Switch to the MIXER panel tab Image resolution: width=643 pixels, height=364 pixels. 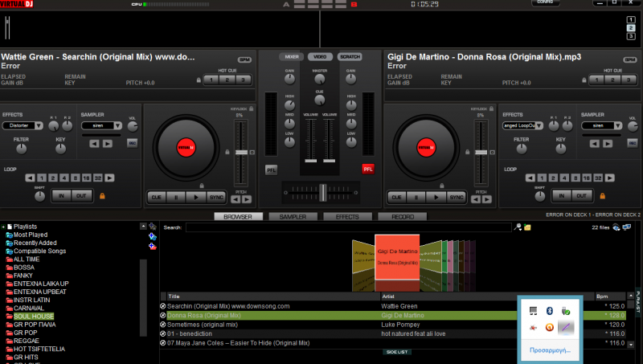click(x=292, y=56)
